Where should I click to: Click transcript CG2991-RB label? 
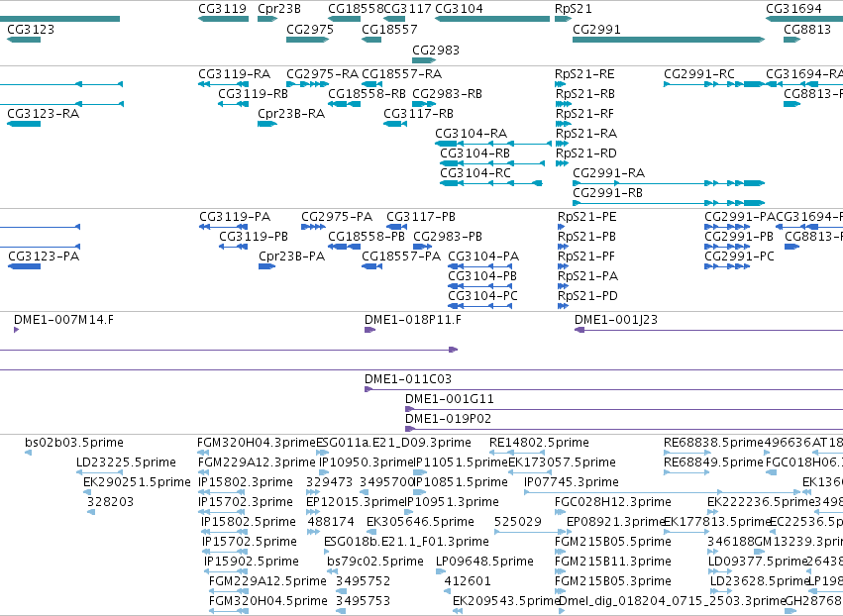607,193
